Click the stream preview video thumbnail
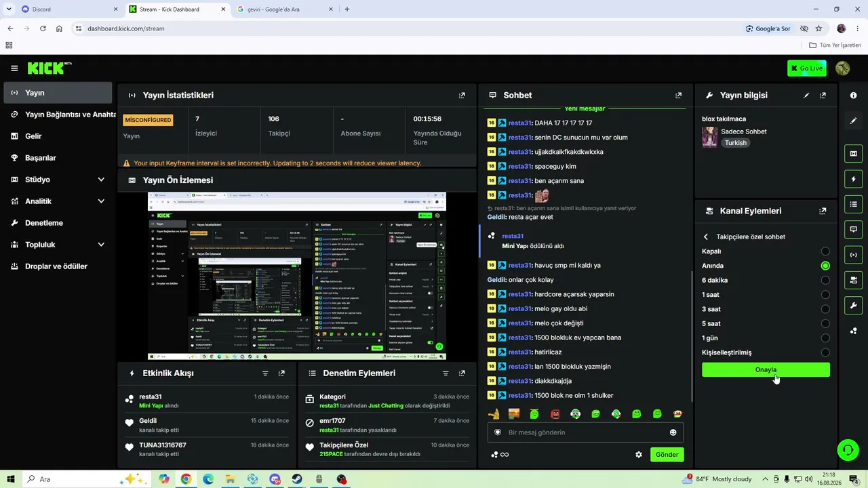868x488 pixels. 297,276
